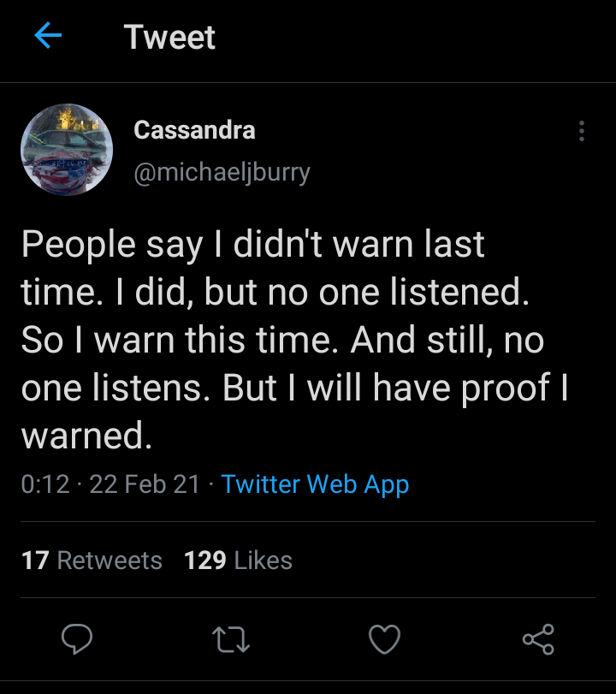Screen dimensions: 616x694
Task: Click the tweet date 22 Feb 21
Action: (144, 484)
